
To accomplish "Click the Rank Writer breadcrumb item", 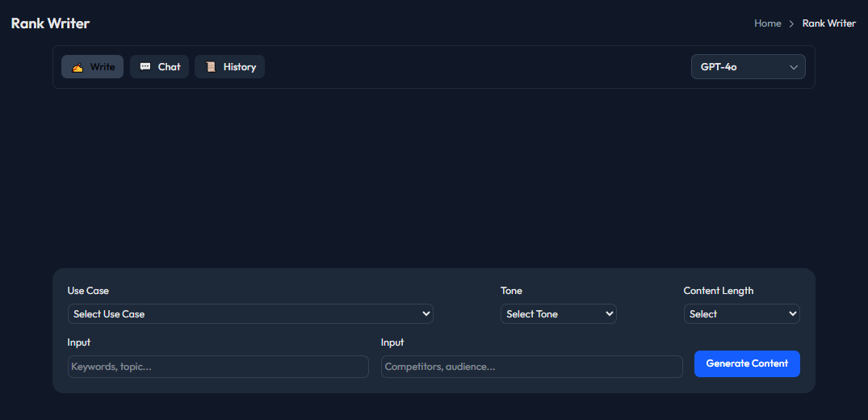I will [x=828, y=23].
